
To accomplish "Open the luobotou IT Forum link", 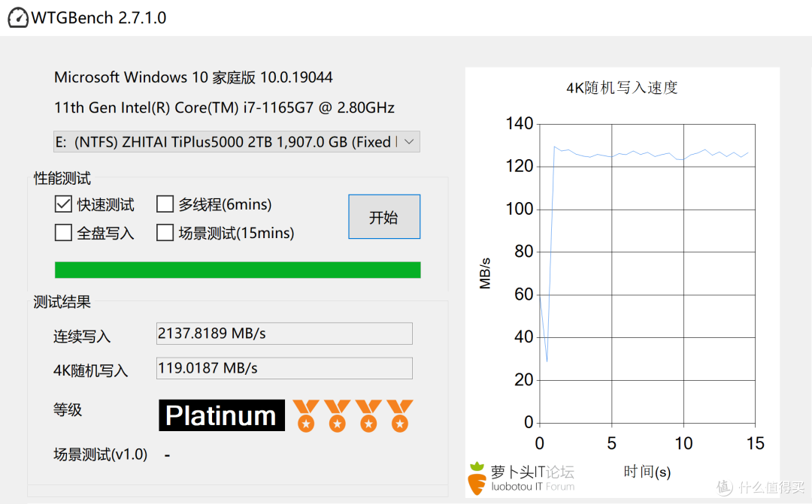I will coord(533,487).
